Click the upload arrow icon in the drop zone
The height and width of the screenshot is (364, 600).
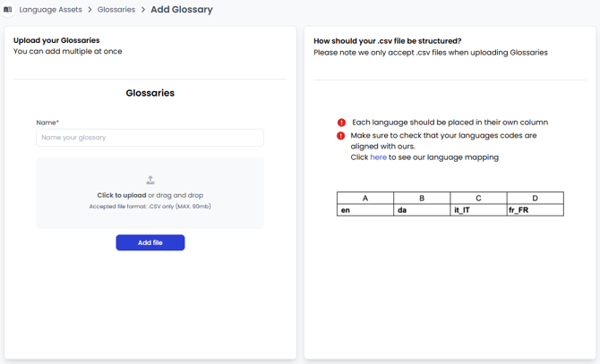150,181
